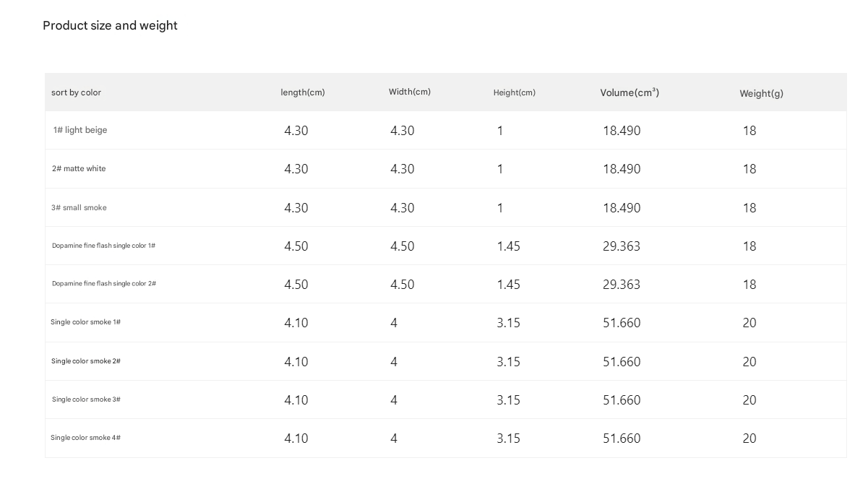Click the "1# light beige" row label

pos(80,130)
